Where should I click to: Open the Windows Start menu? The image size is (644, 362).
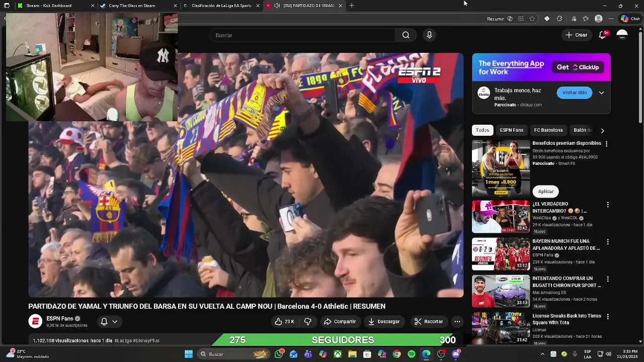click(x=189, y=354)
